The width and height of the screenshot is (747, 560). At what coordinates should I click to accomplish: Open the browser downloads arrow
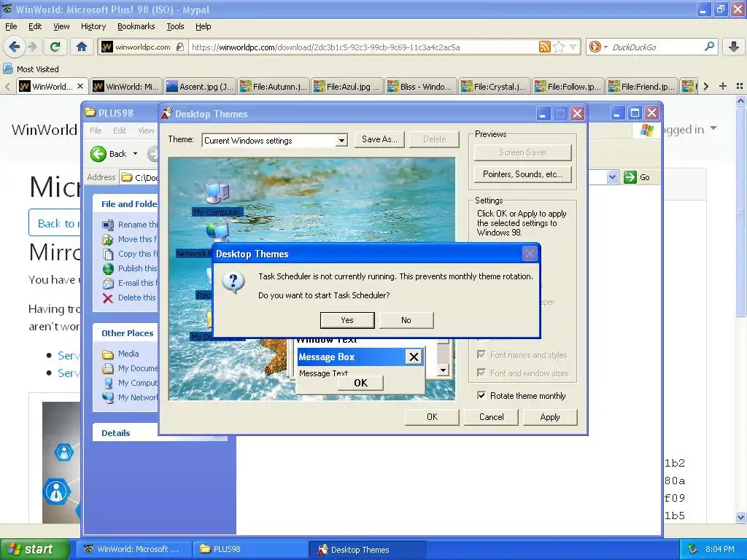point(734,47)
